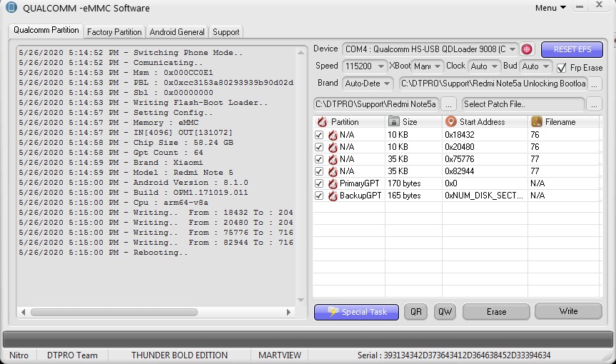Click flame icon on the BackupGPT row
616x364 pixels.
(333, 196)
